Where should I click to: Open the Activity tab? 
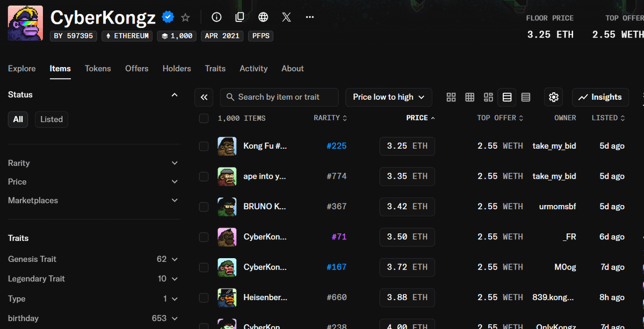point(254,69)
